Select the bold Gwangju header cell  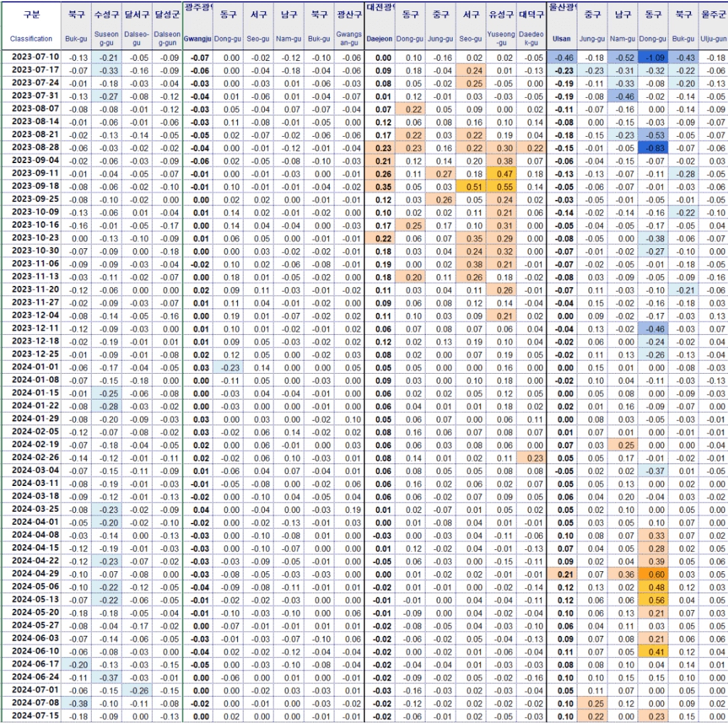coord(198,26)
